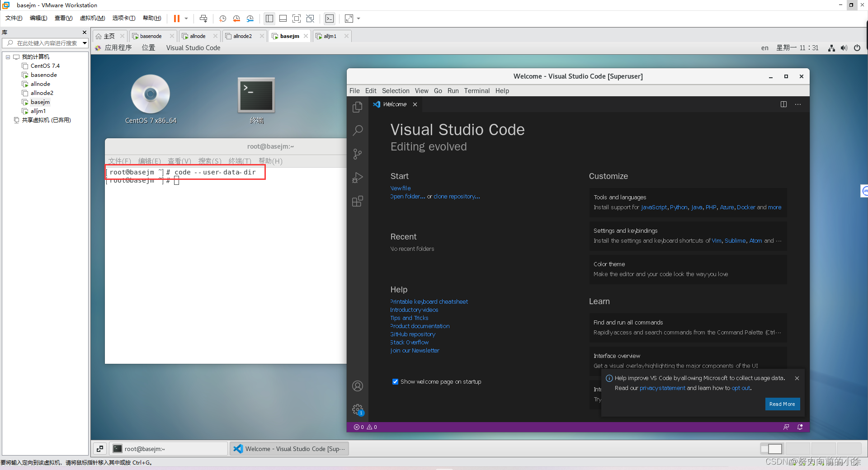Image resolution: width=868 pixels, height=470 pixels.
Task: Open the library search dropdown
Action: click(x=85, y=43)
